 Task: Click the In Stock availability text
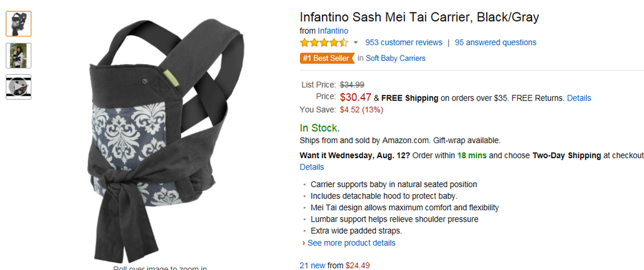pyautogui.click(x=320, y=128)
